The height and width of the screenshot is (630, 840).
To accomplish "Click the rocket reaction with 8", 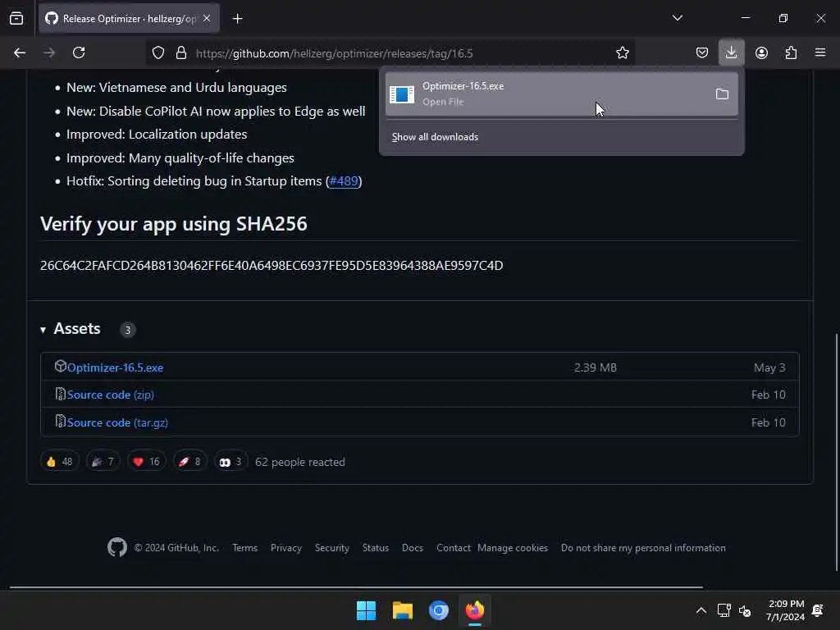I will pyautogui.click(x=189, y=462).
